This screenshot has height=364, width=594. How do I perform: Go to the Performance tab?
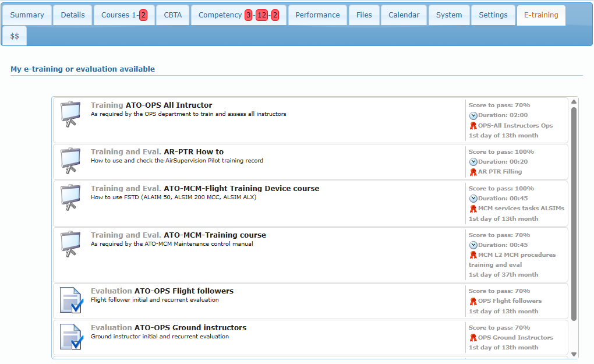(x=317, y=15)
